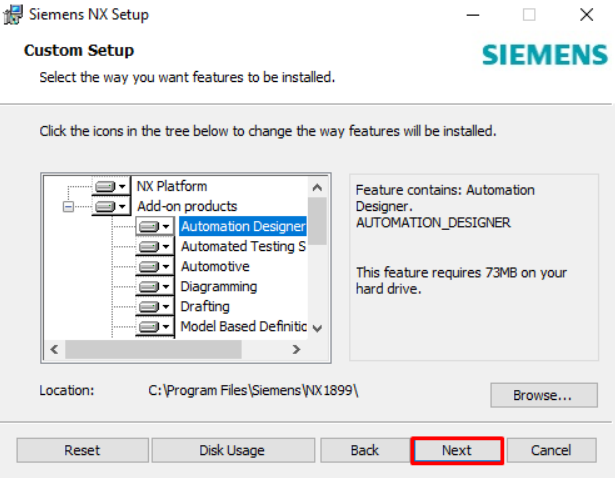This screenshot has width=615, height=478.
Task: Select Automated Testing S feature
Action: 243,247
